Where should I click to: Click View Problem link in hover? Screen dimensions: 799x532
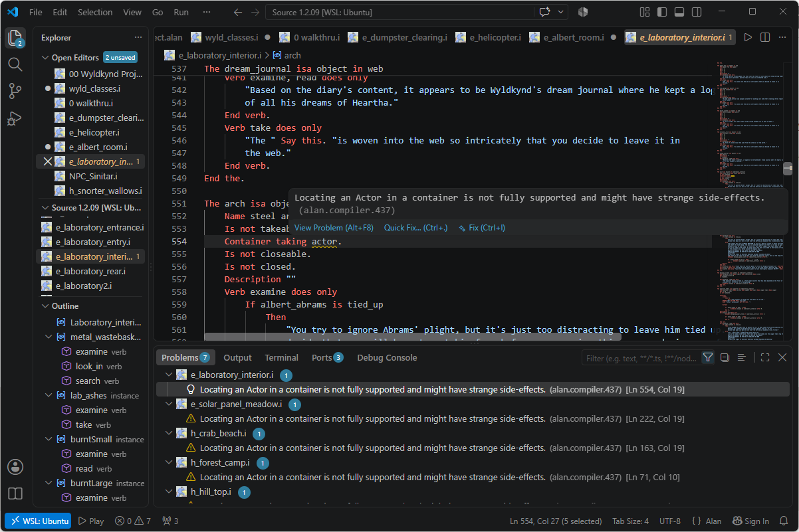pyautogui.click(x=334, y=228)
